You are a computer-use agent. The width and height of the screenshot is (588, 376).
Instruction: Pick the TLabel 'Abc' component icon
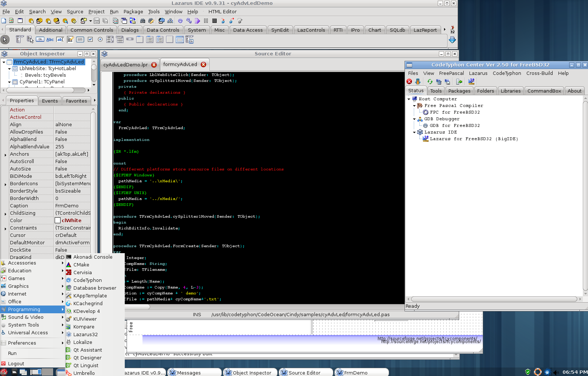tap(50, 39)
